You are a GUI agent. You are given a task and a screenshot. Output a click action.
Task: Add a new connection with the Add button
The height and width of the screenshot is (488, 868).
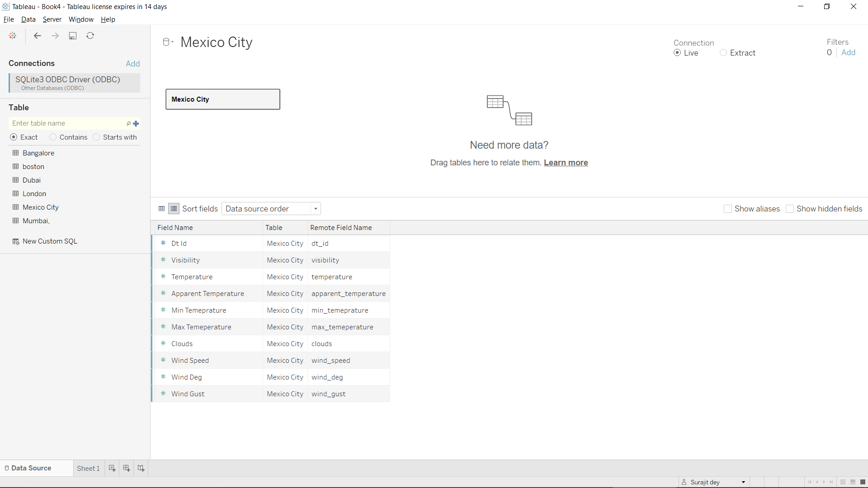(x=132, y=63)
